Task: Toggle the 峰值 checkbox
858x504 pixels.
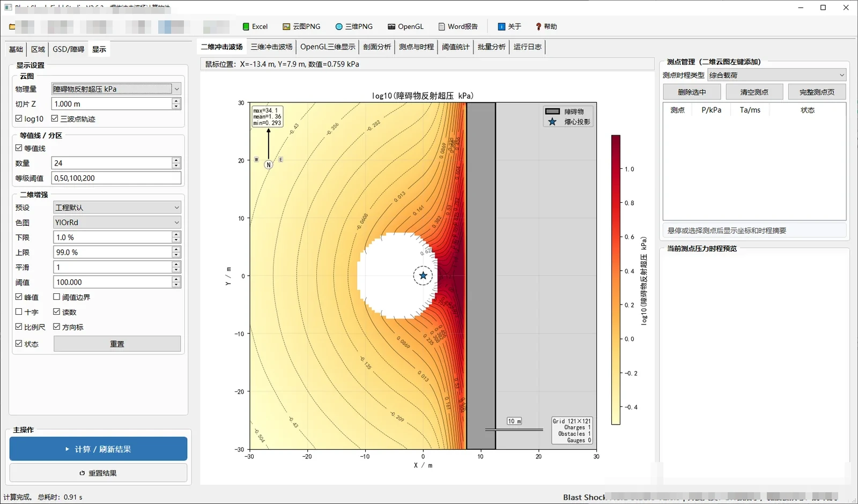Action: click(19, 297)
